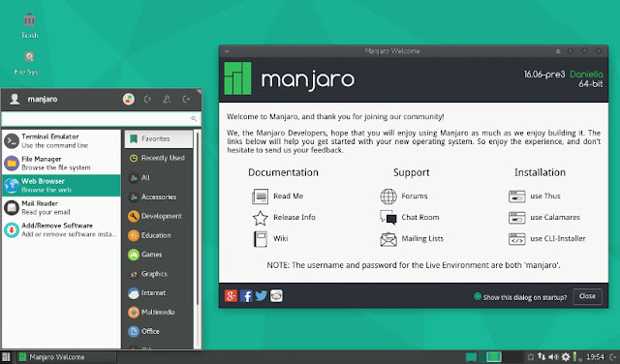The height and width of the screenshot is (364, 620).
Task: Click the Close button in Welcome dialog
Action: pos(587,296)
